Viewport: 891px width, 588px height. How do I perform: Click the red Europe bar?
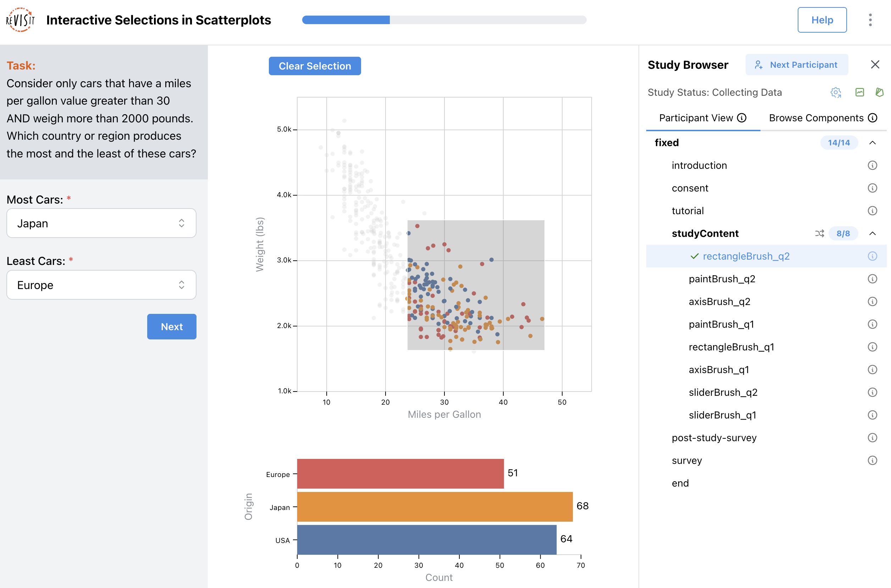pyautogui.click(x=400, y=473)
